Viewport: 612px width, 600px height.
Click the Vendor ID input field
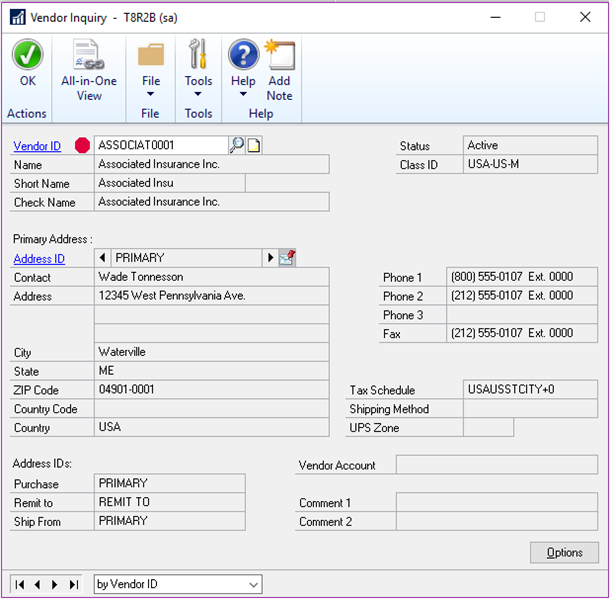(x=160, y=146)
